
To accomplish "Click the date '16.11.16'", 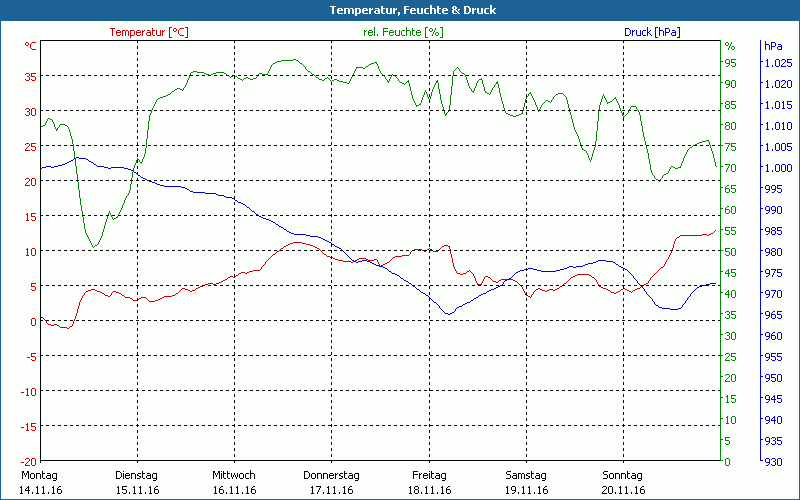I will (234, 490).
